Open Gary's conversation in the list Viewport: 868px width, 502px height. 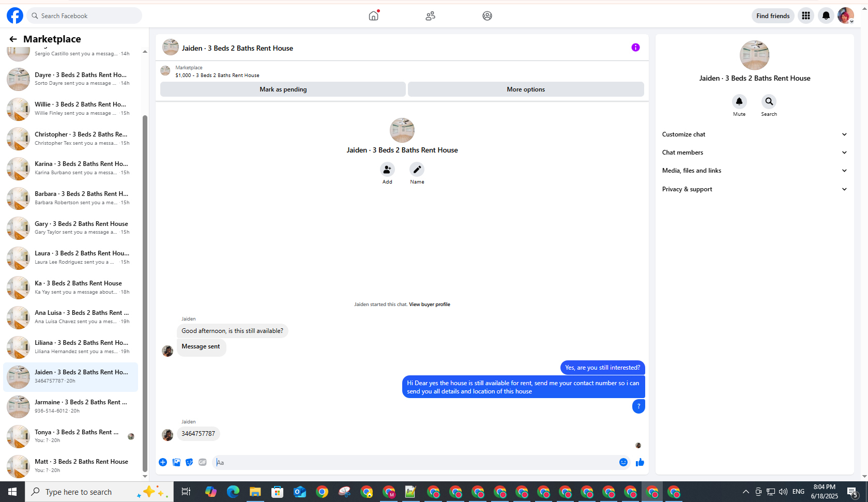[71, 228]
